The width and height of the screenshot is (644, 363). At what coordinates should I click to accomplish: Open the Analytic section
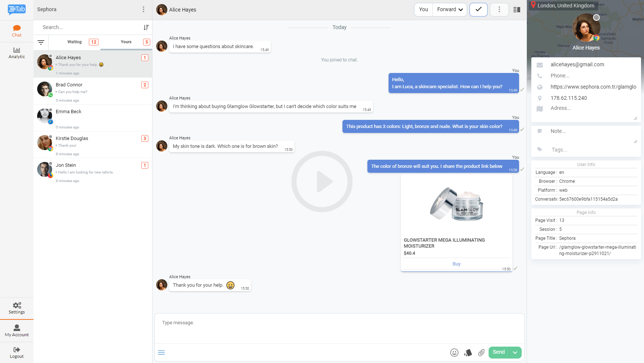tap(16, 52)
